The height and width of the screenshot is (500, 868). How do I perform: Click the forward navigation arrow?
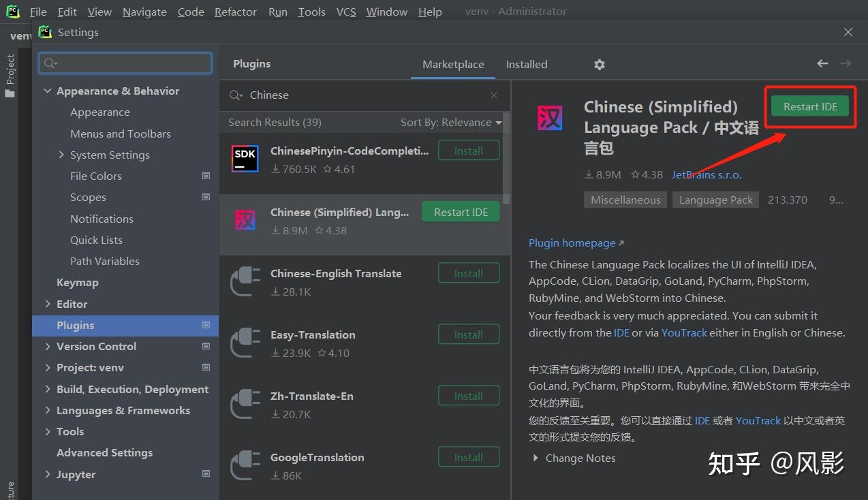[846, 62]
